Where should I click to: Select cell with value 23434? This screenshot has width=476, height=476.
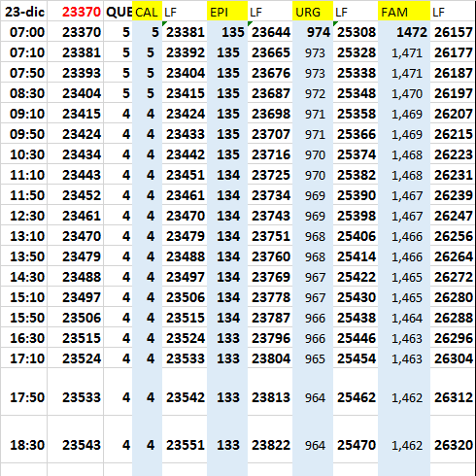pyautogui.click(x=76, y=154)
